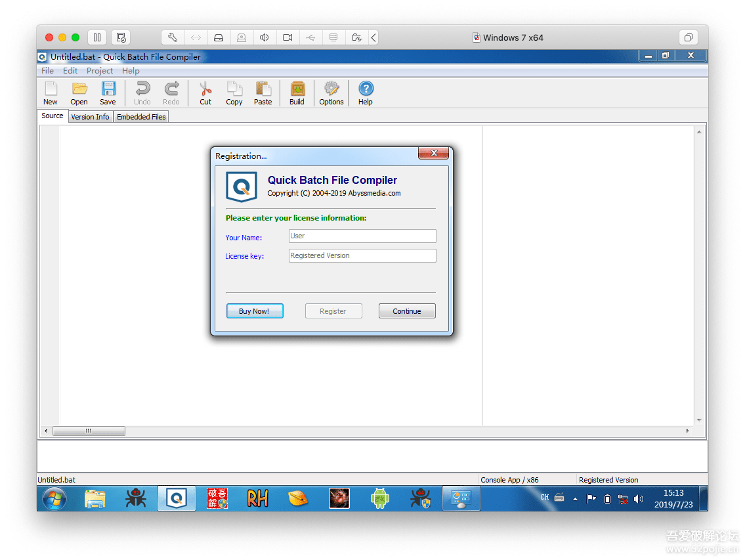Screen dimensions: 745x560
Task: Open the Help menu in the menu bar
Action: point(131,71)
